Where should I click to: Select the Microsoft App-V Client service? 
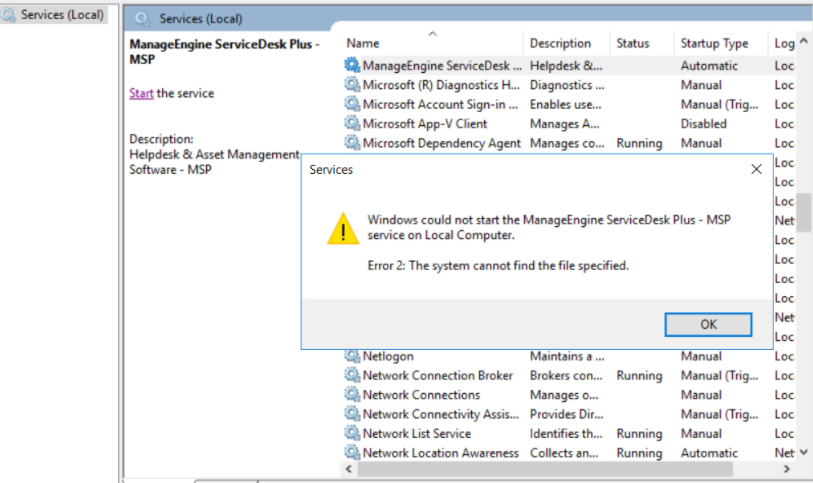coord(569,123)
